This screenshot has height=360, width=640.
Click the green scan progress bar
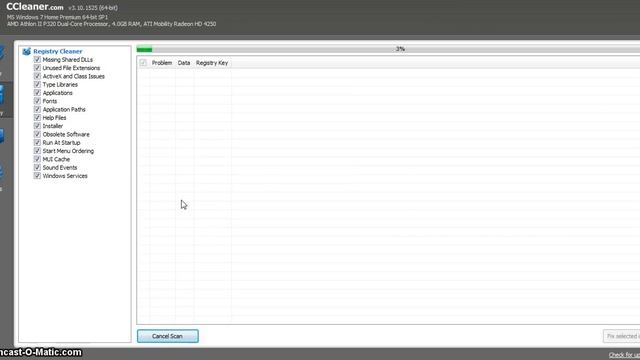144,49
